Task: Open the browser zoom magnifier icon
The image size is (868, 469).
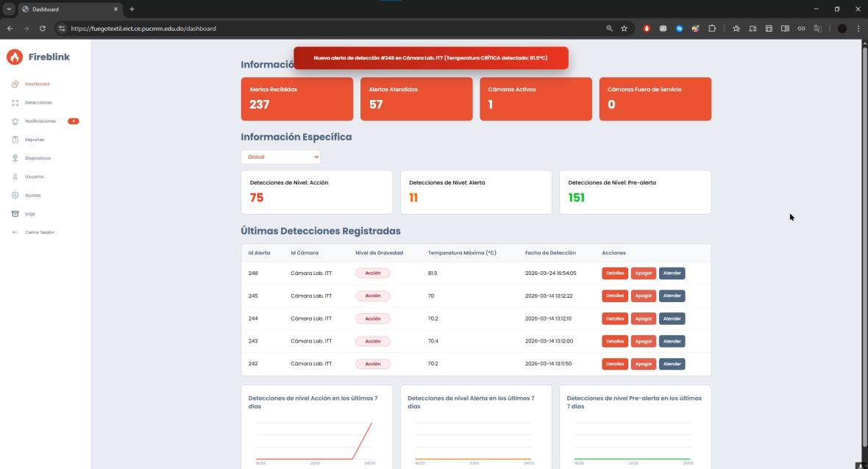Action: (609, 28)
